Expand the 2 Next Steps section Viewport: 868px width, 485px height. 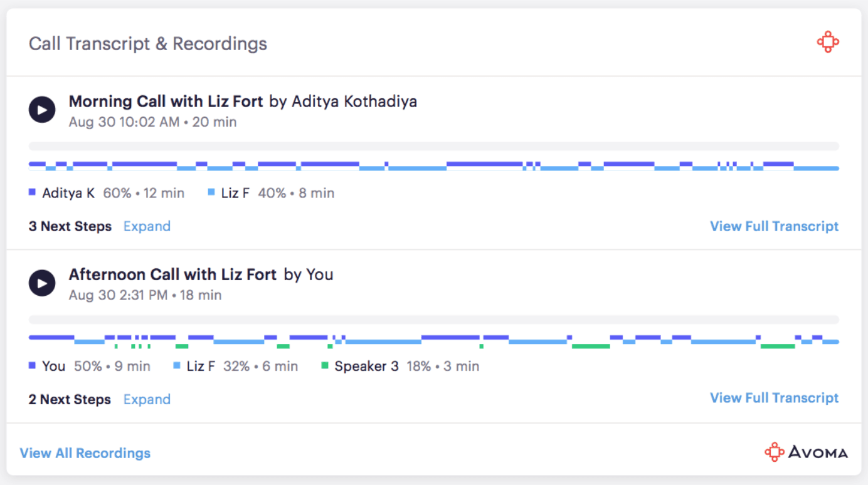[147, 399]
